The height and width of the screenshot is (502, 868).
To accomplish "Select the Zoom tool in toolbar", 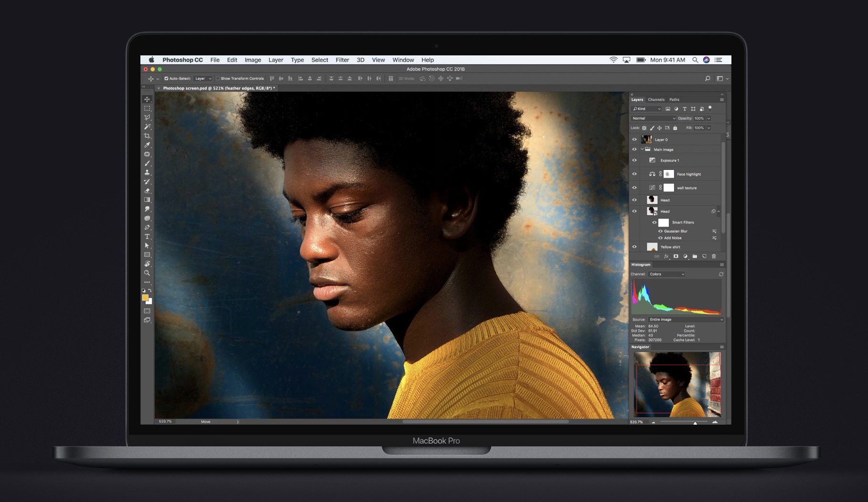I will click(147, 273).
